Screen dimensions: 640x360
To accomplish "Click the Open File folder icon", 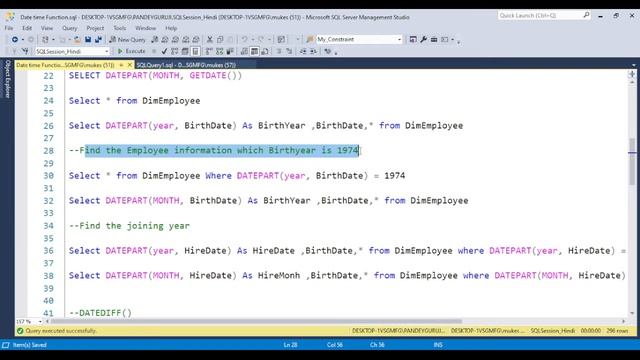I will 77,40.
